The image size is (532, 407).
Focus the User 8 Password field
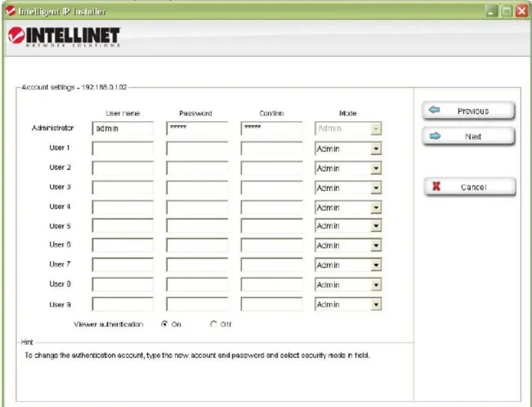(197, 284)
